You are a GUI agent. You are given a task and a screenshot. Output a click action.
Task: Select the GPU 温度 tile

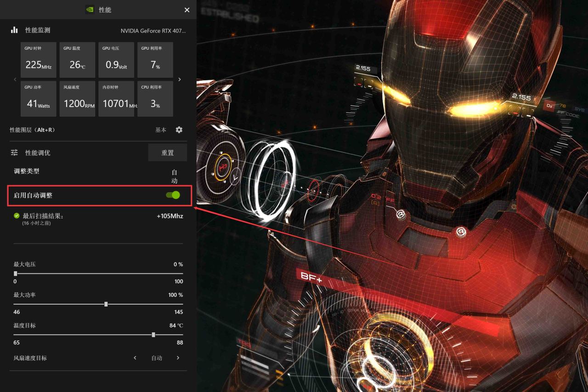77,60
